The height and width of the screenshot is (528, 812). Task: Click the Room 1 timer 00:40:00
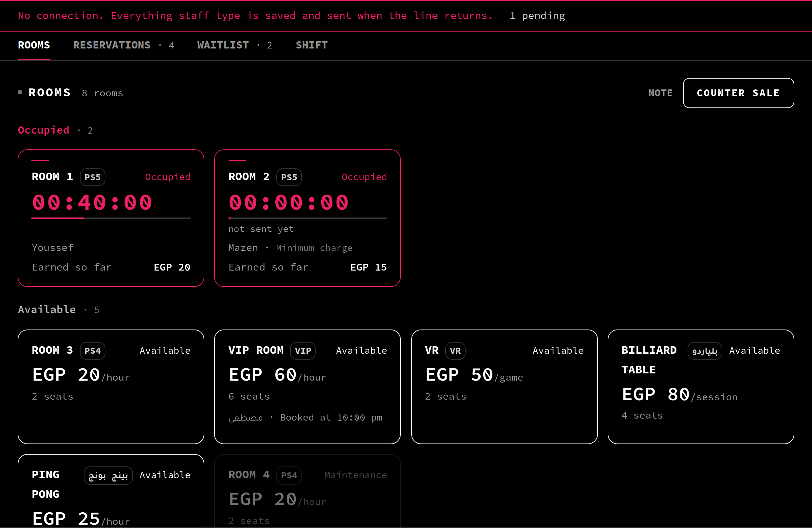92,202
